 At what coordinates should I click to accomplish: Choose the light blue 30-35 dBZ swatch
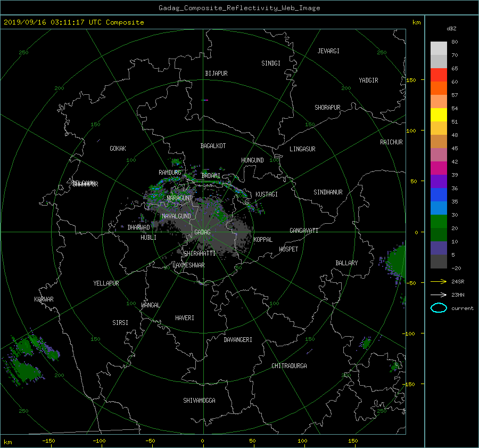pos(439,208)
